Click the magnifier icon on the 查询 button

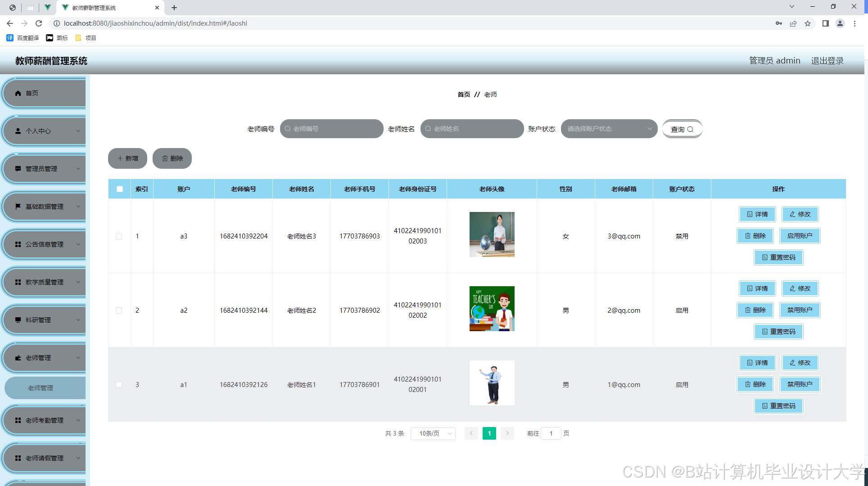pos(690,129)
